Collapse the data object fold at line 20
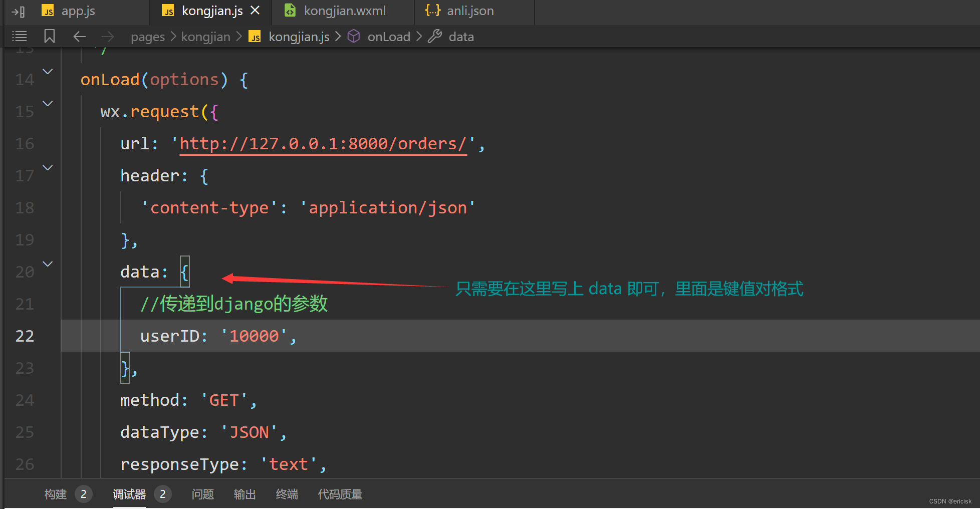Viewport: 980px width, 509px height. click(x=47, y=264)
